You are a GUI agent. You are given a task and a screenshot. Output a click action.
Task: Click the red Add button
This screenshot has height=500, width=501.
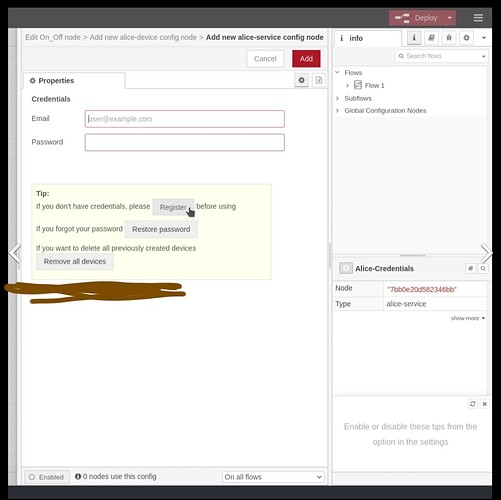point(306,59)
